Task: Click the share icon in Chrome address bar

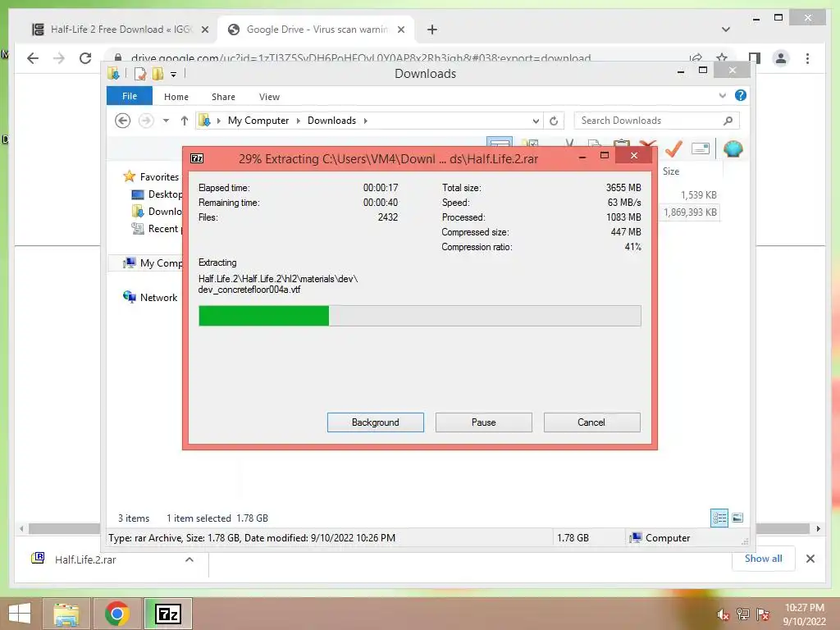Action: point(696,57)
